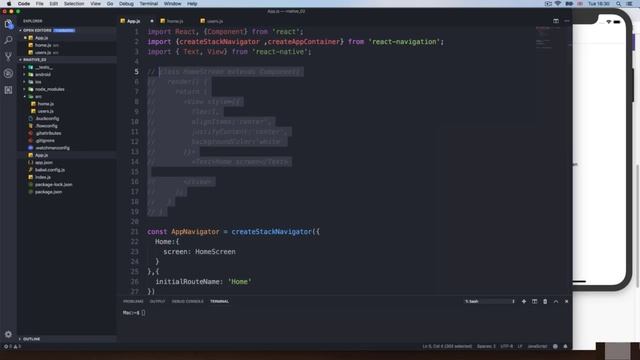The width and height of the screenshot is (640, 360).
Task: Add a new terminal with the plus icon
Action: click(524, 302)
